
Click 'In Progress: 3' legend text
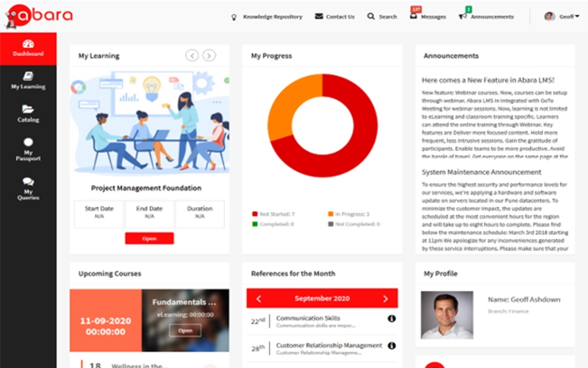[x=352, y=214]
